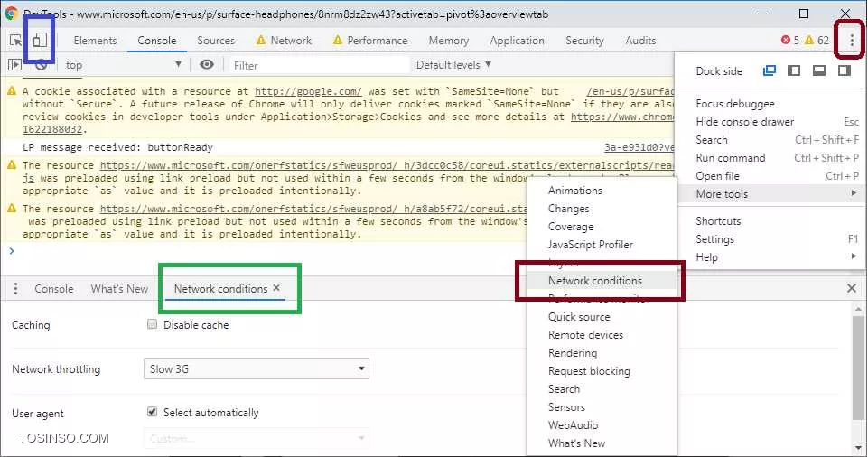The image size is (868, 457).
Task: Open the top JavaScript context dropdown
Action: (123, 65)
